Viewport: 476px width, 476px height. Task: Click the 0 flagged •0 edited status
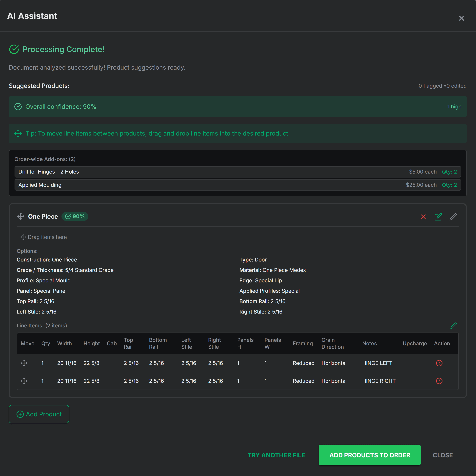[x=442, y=86]
